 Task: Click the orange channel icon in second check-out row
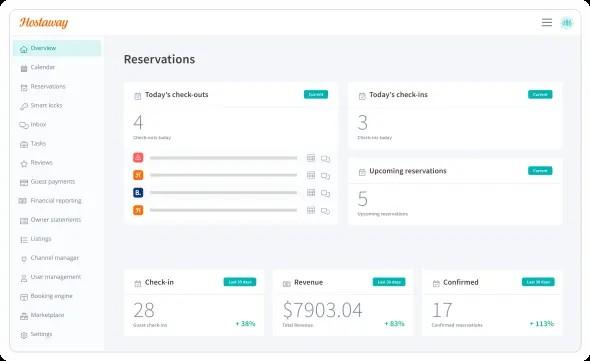pos(138,175)
